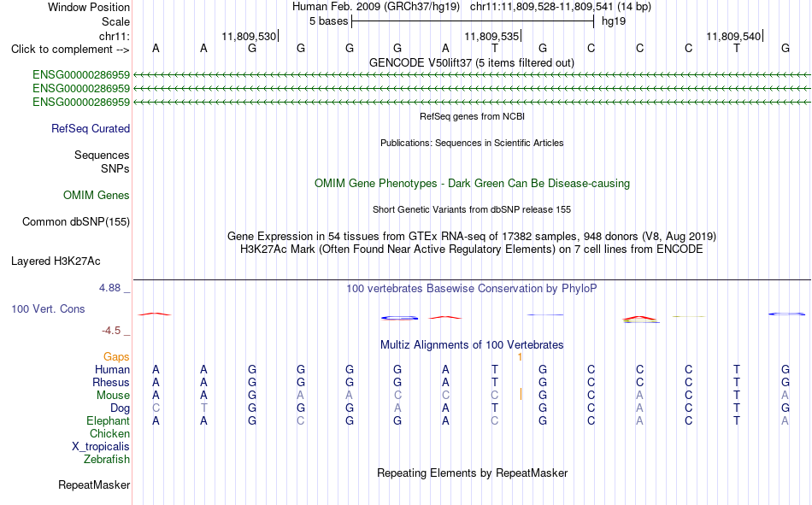Select the first ENSG00000286959 gene label
This screenshot has height=505, width=812.
(x=81, y=74)
